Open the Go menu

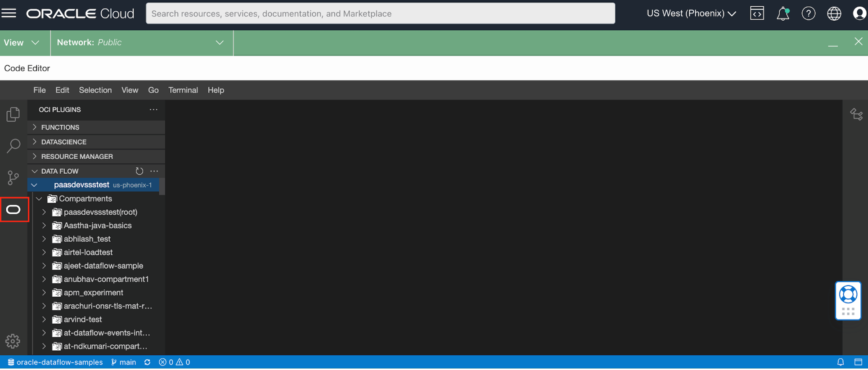(x=153, y=90)
